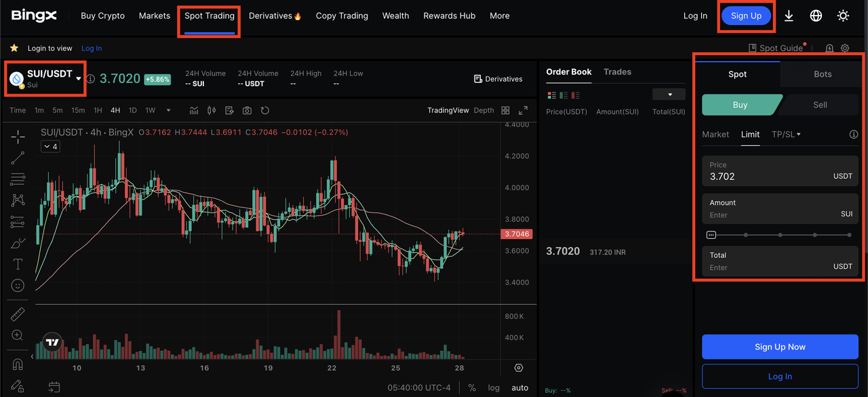Click the go to date icon
Viewport: 868px width, 397px height.
(x=54, y=387)
